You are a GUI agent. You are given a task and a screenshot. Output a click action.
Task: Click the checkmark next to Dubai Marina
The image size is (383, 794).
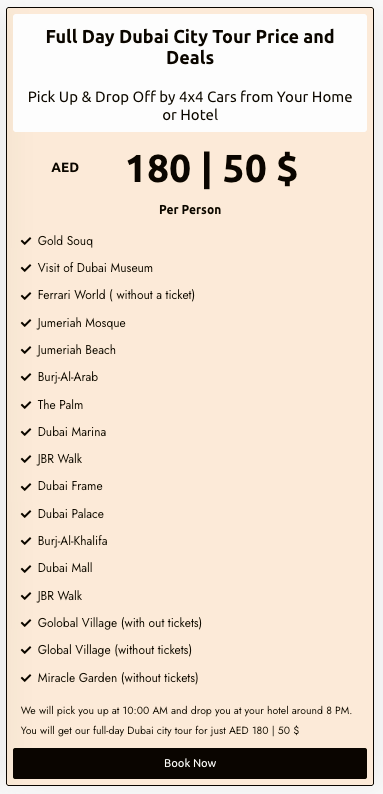[x=26, y=432]
